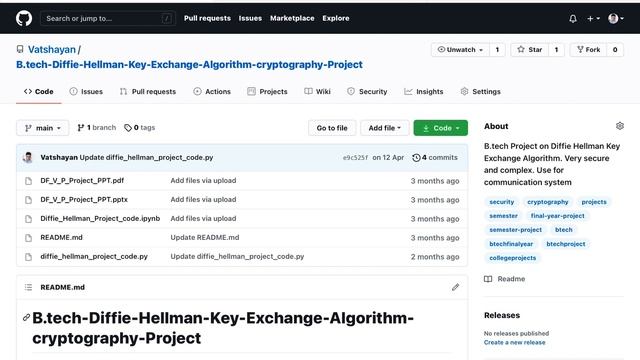Open the cryptography topic tag
This screenshot has height=360, width=640.
[x=547, y=202]
